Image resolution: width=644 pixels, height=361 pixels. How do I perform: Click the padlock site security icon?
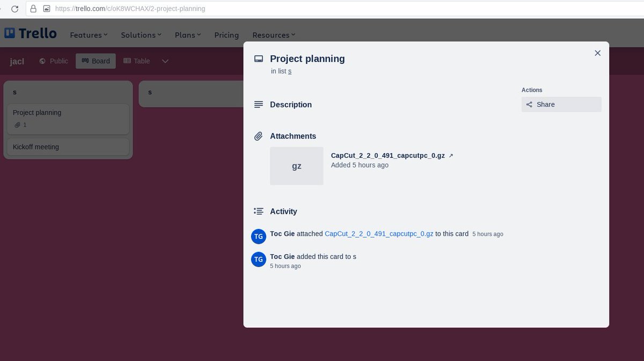[x=33, y=9]
